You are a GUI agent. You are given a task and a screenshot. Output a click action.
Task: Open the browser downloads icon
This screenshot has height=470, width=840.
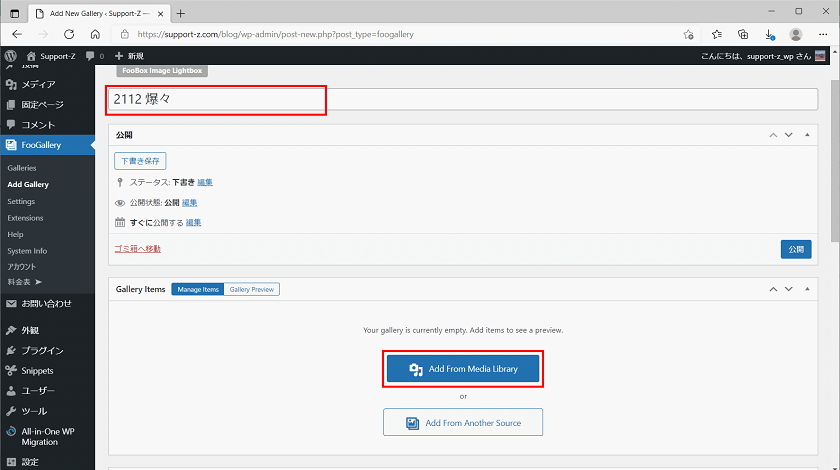(769, 34)
